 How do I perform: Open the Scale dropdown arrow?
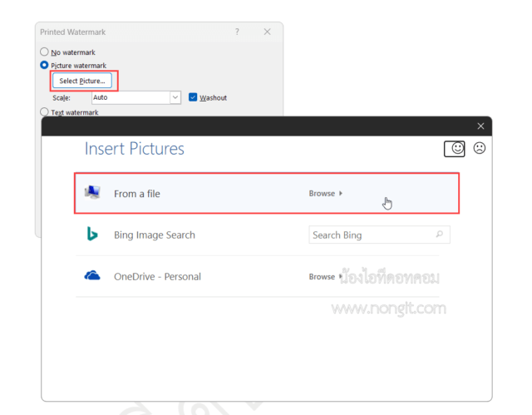[x=175, y=97]
